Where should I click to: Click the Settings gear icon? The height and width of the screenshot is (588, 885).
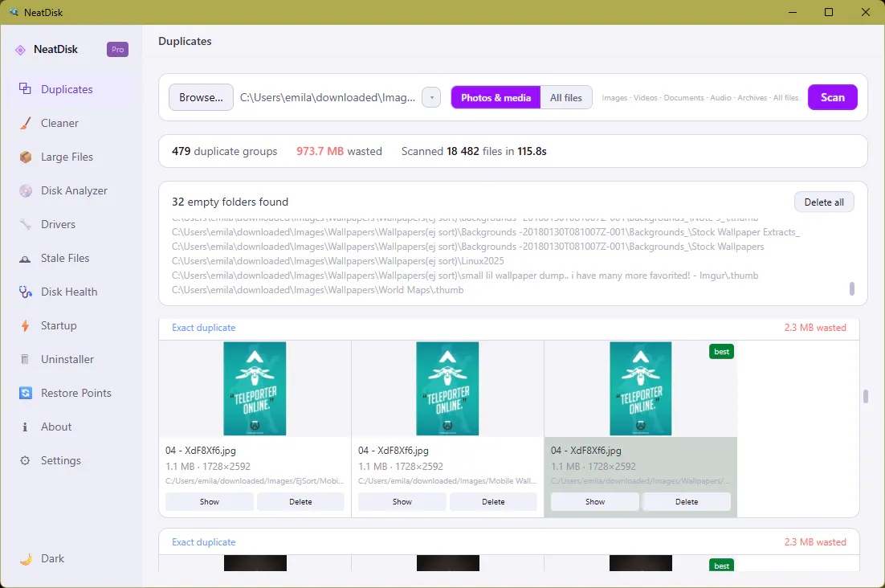25,460
